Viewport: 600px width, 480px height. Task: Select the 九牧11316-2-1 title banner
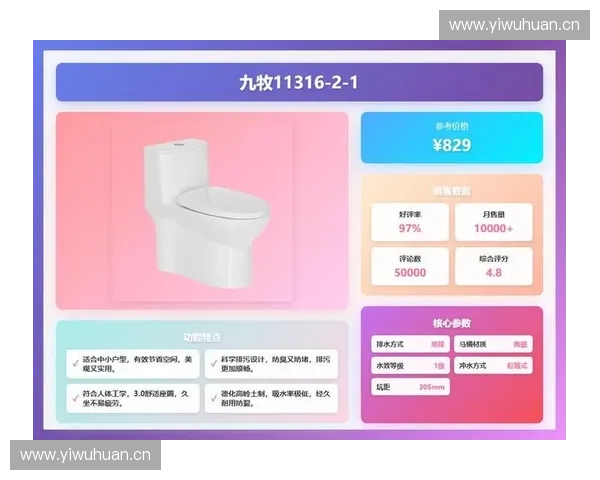pyautogui.click(x=299, y=83)
